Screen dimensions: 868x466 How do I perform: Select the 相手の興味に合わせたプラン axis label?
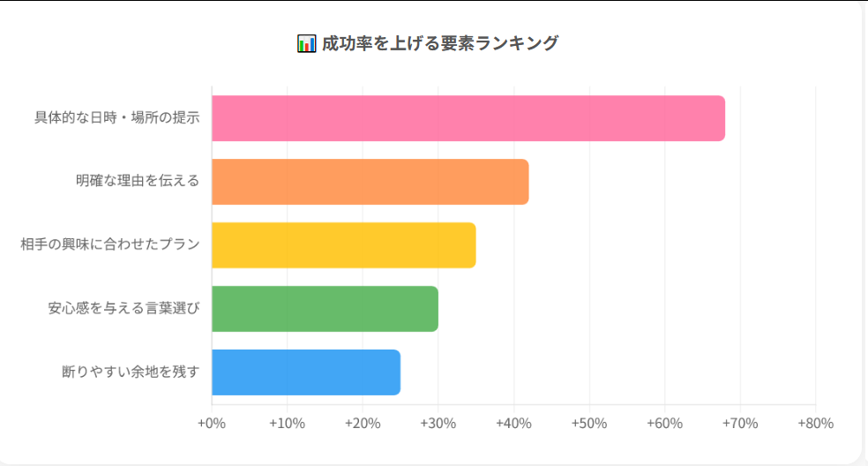tap(110, 245)
